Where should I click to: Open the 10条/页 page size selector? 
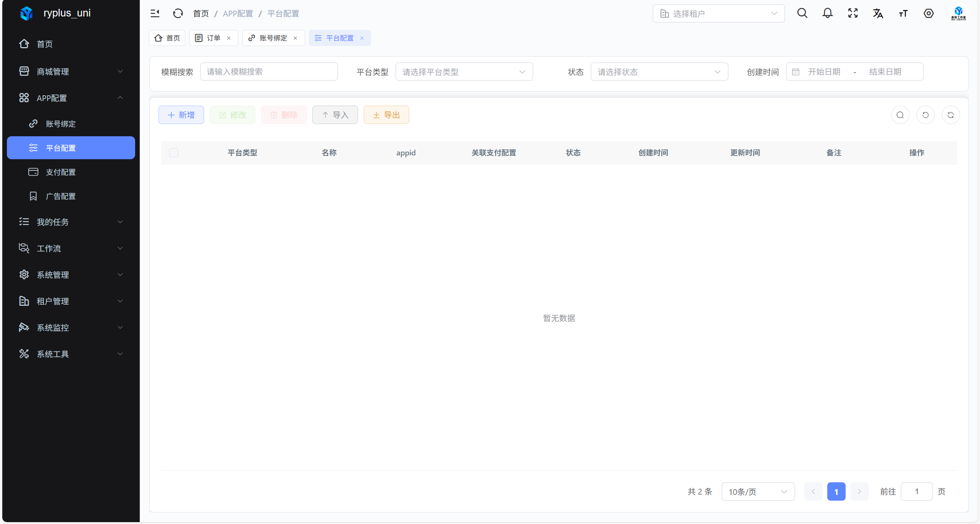point(758,491)
